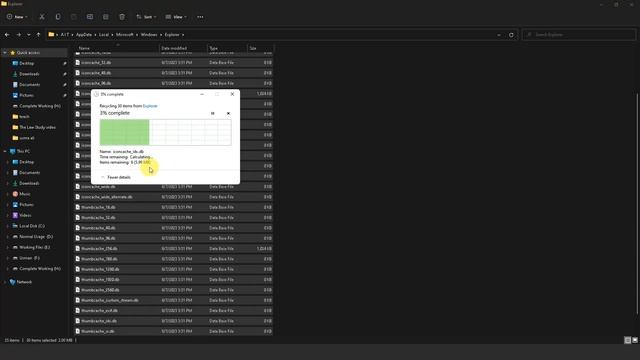
Task: Open the New item dropdown
Action: tap(17, 17)
